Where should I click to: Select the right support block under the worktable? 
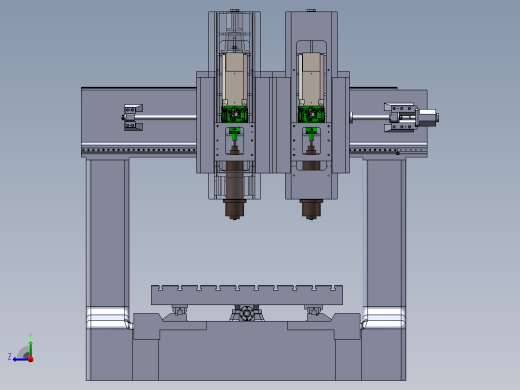[x=313, y=310]
